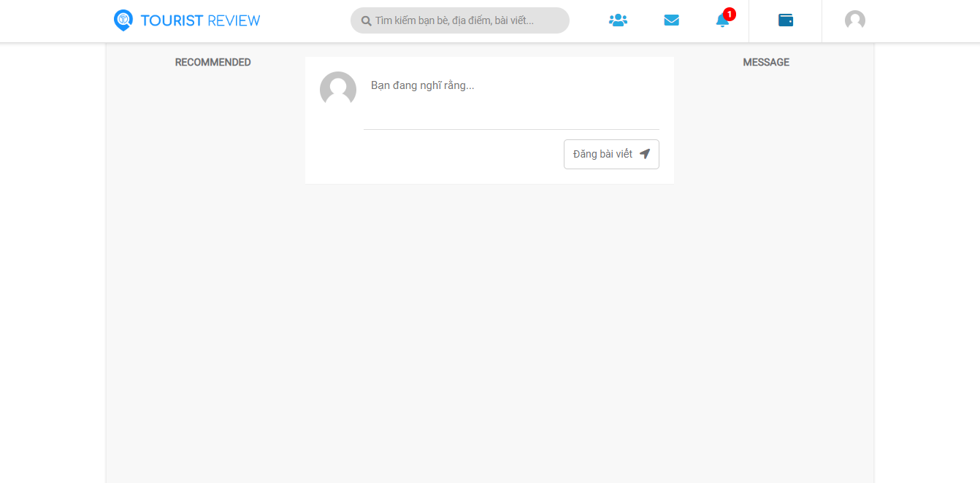This screenshot has height=483, width=980.
Task: Click the underline beneath the post text field
Action: tap(511, 129)
